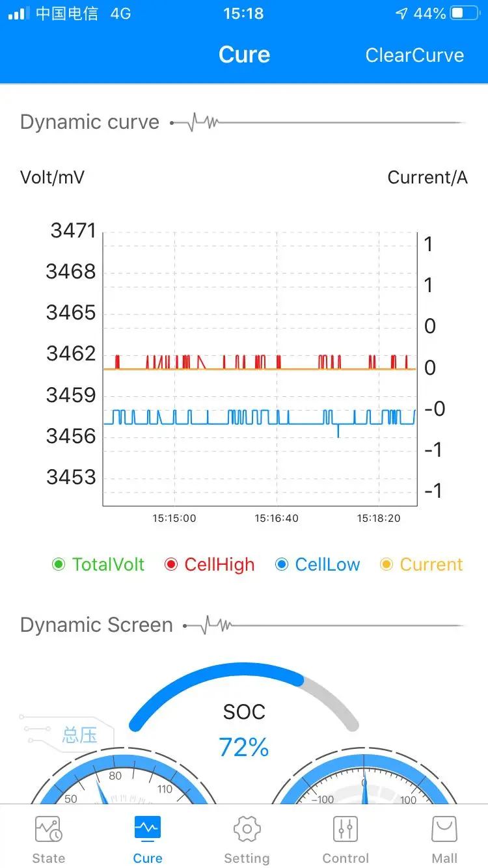Tap the Control sliders icon

pyautogui.click(x=346, y=829)
